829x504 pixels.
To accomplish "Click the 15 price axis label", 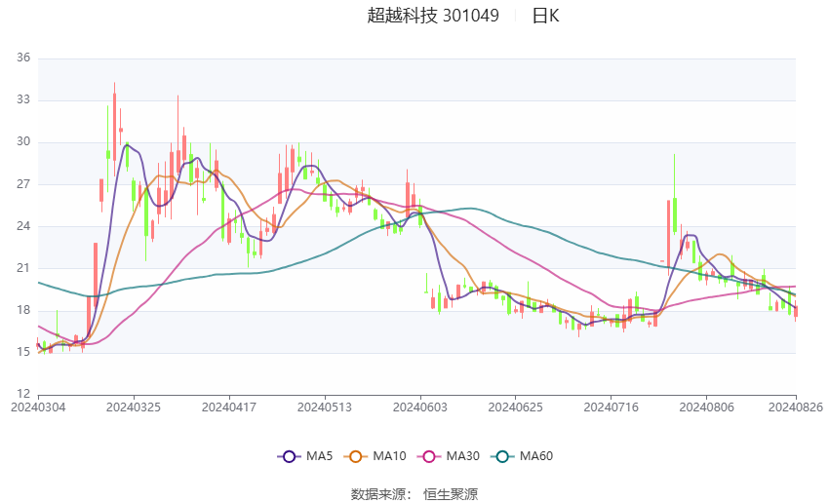I will [23, 352].
